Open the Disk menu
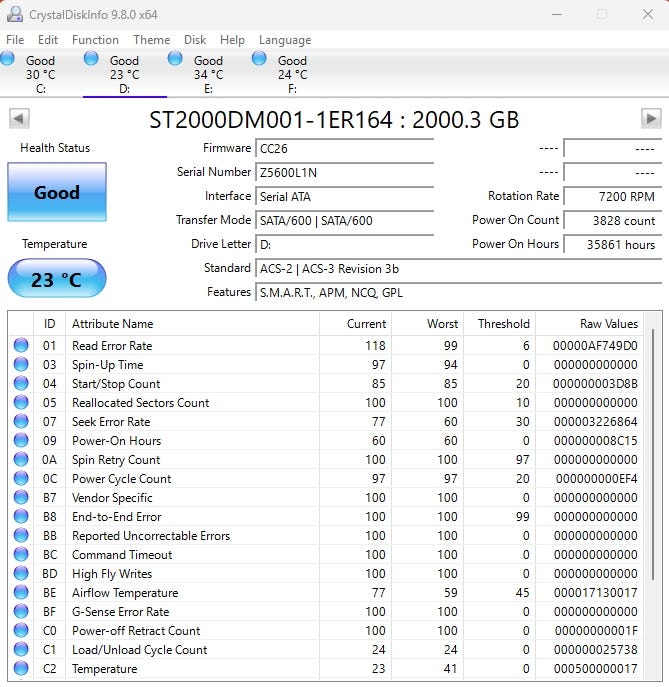The height and width of the screenshot is (687, 669). pyautogui.click(x=195, y=40)
